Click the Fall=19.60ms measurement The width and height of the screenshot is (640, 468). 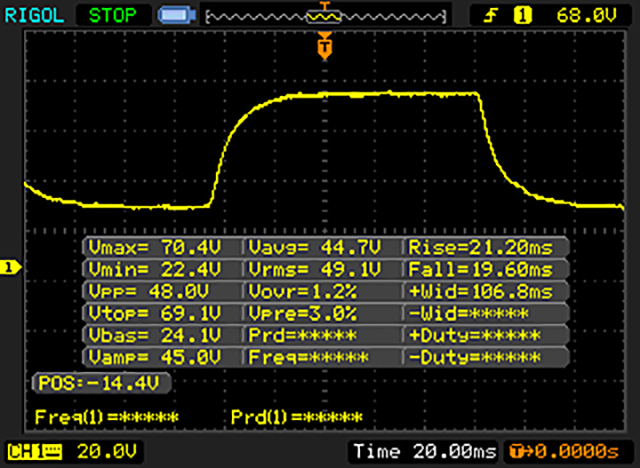[x=481, y=269]
